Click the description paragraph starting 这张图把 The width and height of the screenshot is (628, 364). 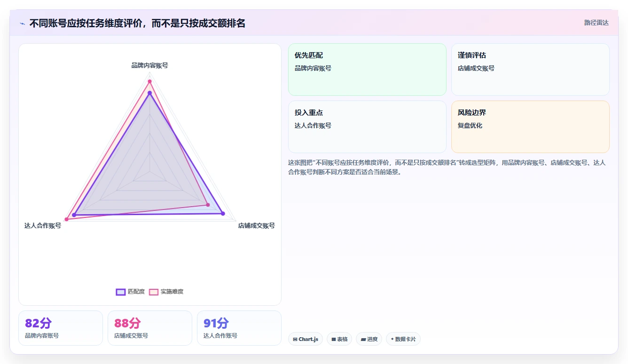[x=447, y=167]
